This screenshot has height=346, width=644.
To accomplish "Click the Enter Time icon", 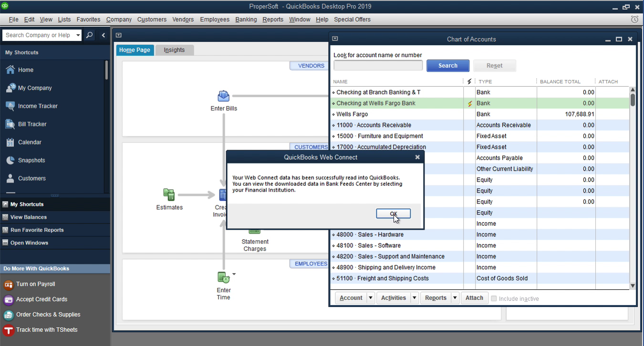I will [x=223, y=277].
